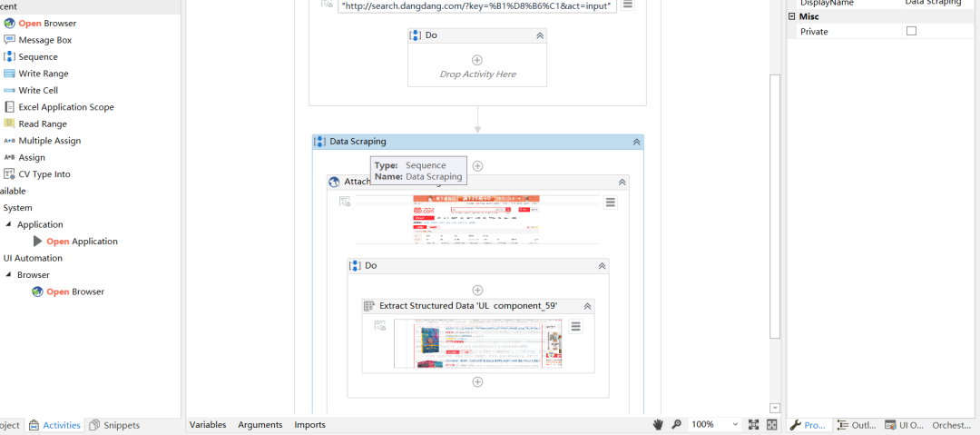Open the Variables panel
980x435 pixels.
[208, 424]
